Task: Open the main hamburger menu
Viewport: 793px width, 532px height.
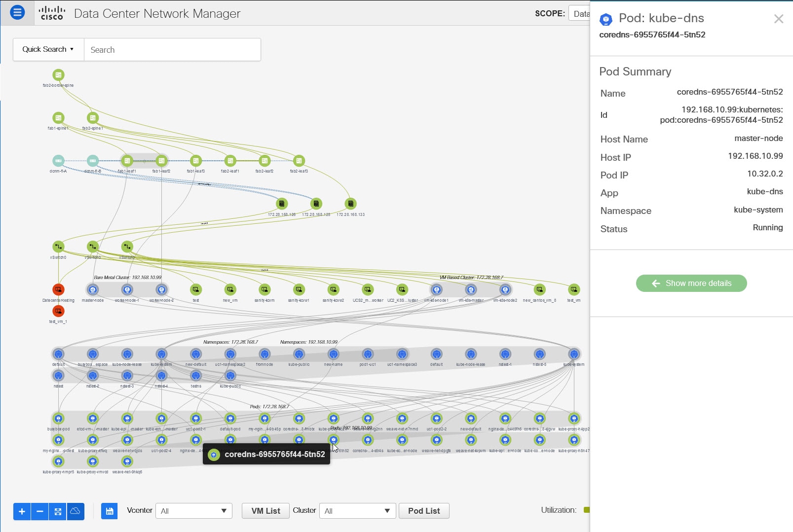Action: 17,12
